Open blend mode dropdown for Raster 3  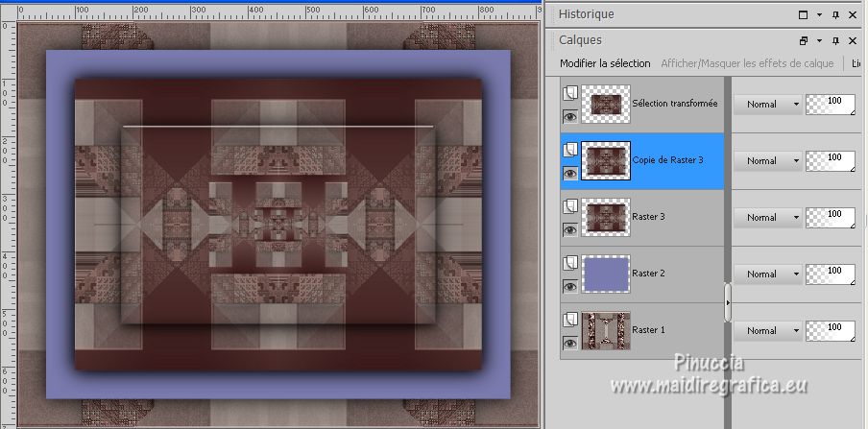point(768,218)
